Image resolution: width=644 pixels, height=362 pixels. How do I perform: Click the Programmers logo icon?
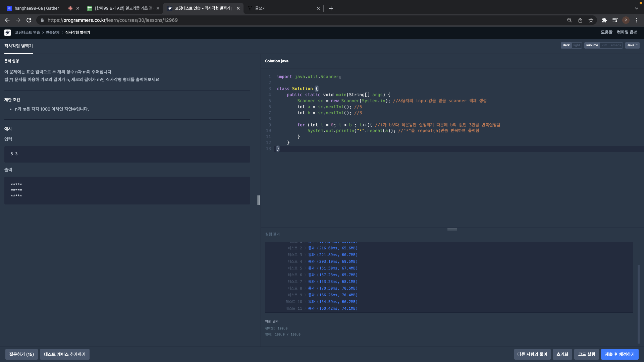(7, 33)
